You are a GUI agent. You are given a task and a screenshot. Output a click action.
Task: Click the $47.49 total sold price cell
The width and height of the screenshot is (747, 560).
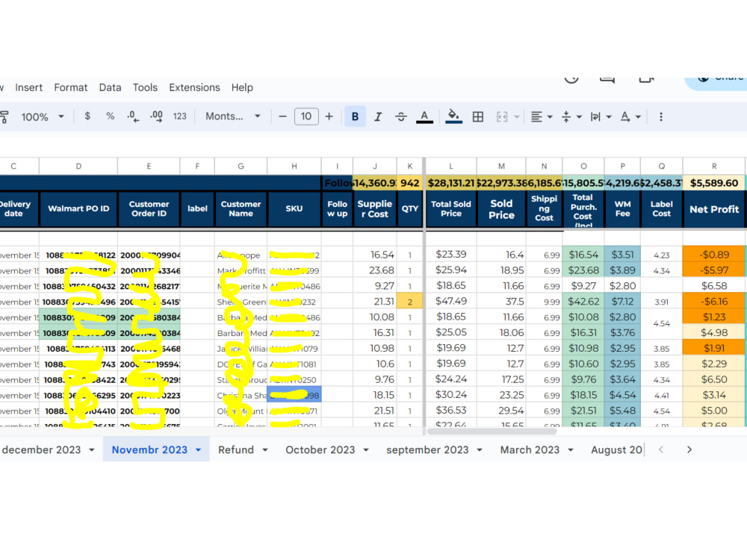[450, 302]
